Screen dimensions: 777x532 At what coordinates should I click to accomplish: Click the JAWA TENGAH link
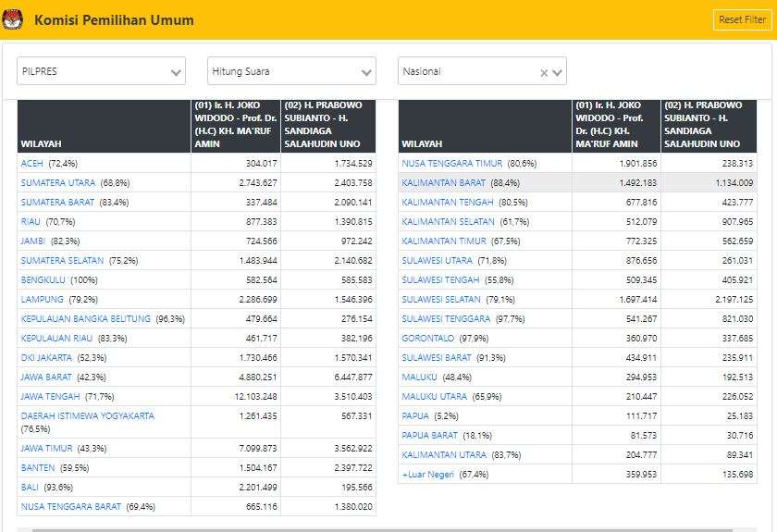click(x=50, y=396)
